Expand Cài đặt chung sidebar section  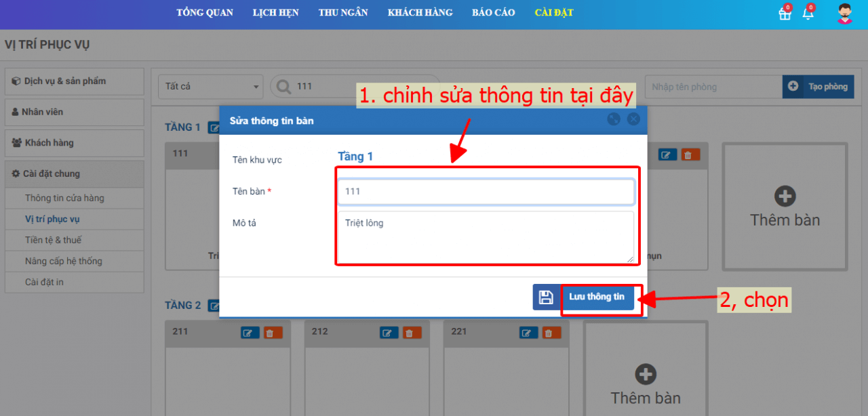click(x=74, y=174)
